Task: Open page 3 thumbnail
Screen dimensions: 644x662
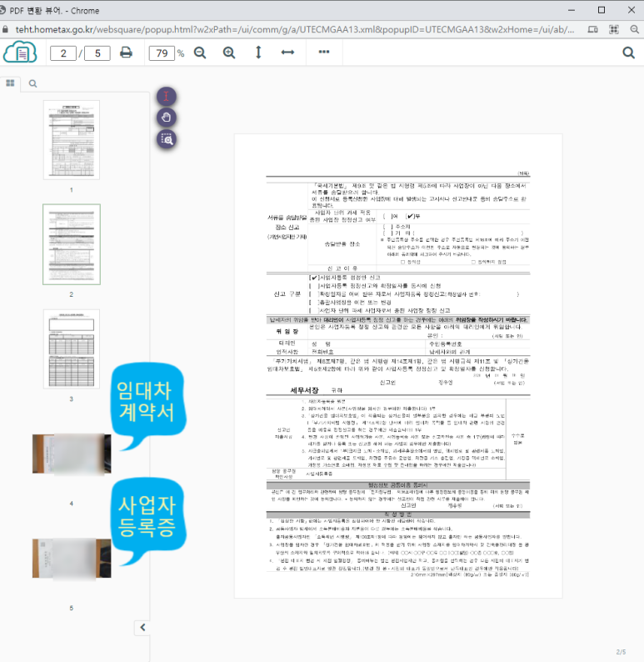Action: click(72, 349)
